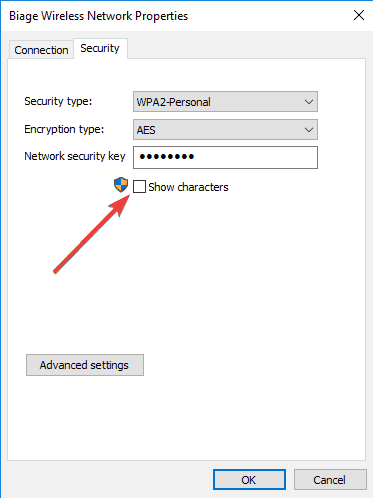
Task: Open the Security type combo box showing WPA2-Personal
Action: pyautogui.click(x=225, y=102)
